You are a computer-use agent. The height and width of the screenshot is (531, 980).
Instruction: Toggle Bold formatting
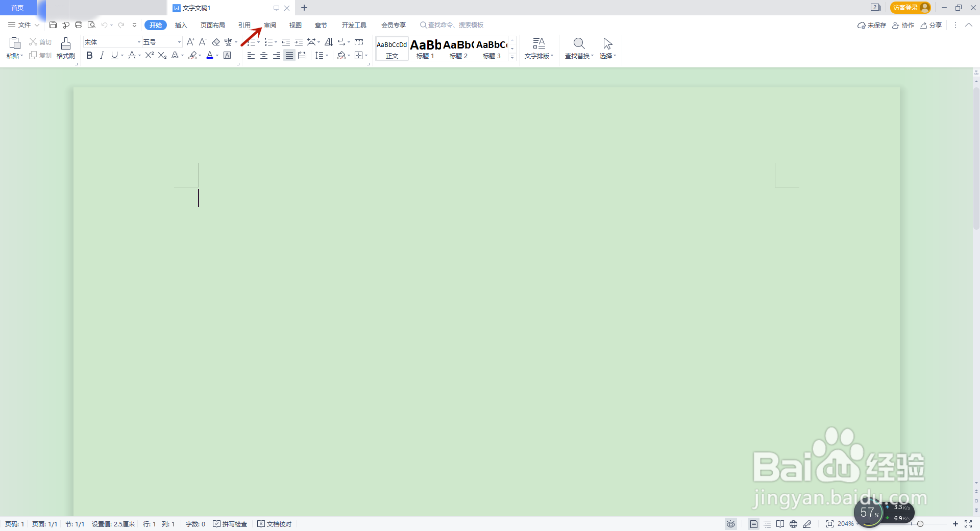coord(89,55)
